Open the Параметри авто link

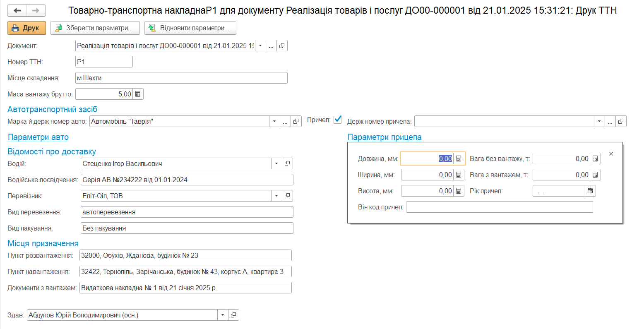pyautogui.click(x=38, y=137)
